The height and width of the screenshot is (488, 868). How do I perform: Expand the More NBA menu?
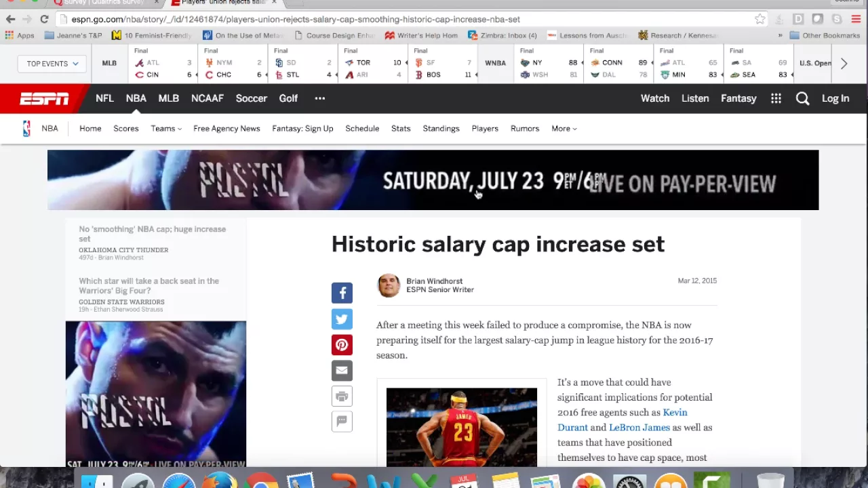tap(564, 128)
